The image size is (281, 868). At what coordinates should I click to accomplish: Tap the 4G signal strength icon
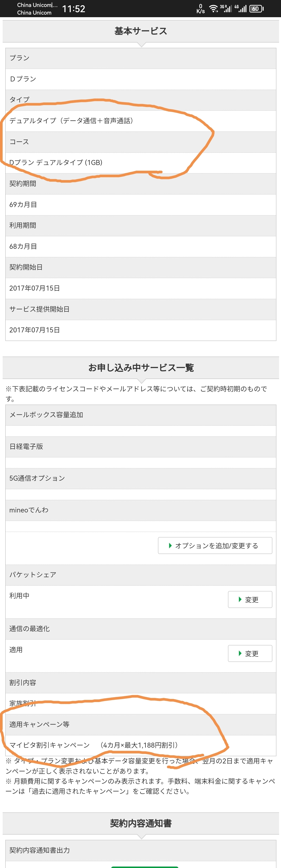(x=241, y=8)
